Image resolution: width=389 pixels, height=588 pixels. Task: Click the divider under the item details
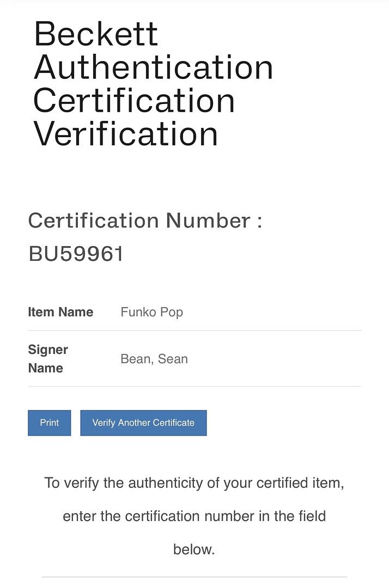[194, 385]
